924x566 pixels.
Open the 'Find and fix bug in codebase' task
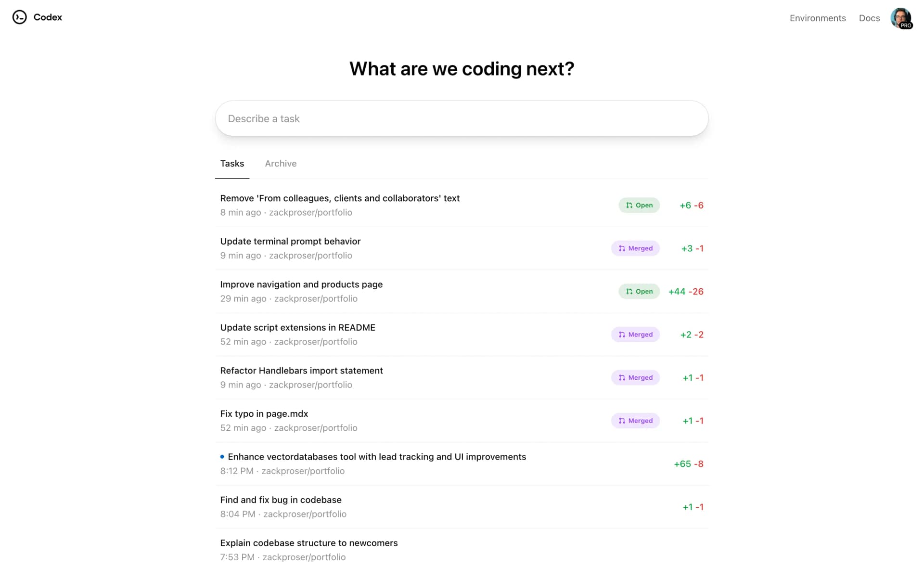281,500
